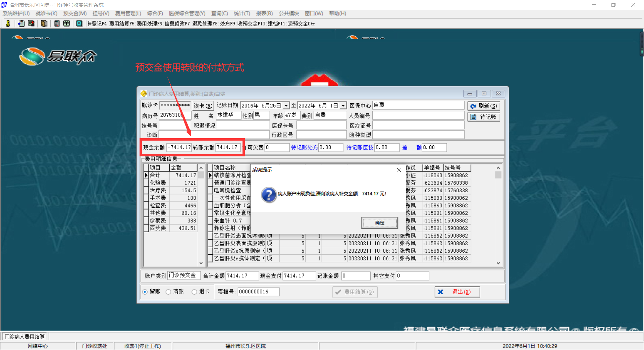Select the 清账 radio button
The width and height of the screenshot is (644, 350).
pyautogui.click(x=168, y=292)
